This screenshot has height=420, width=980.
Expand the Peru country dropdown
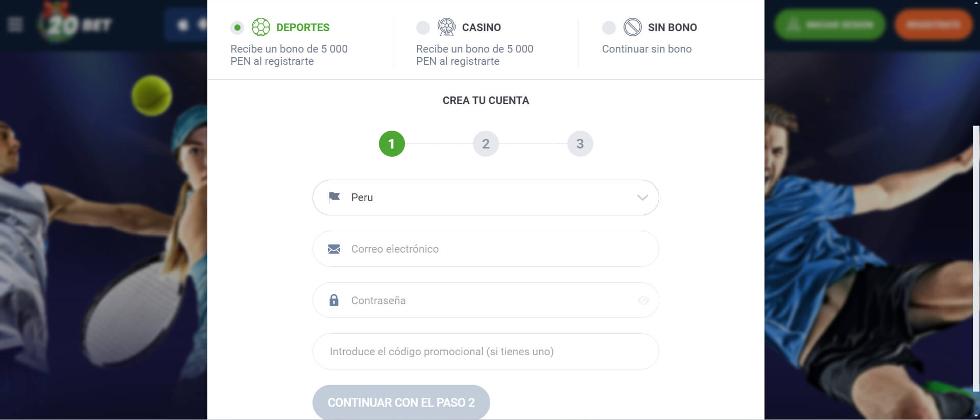click(x=485, y=197)
